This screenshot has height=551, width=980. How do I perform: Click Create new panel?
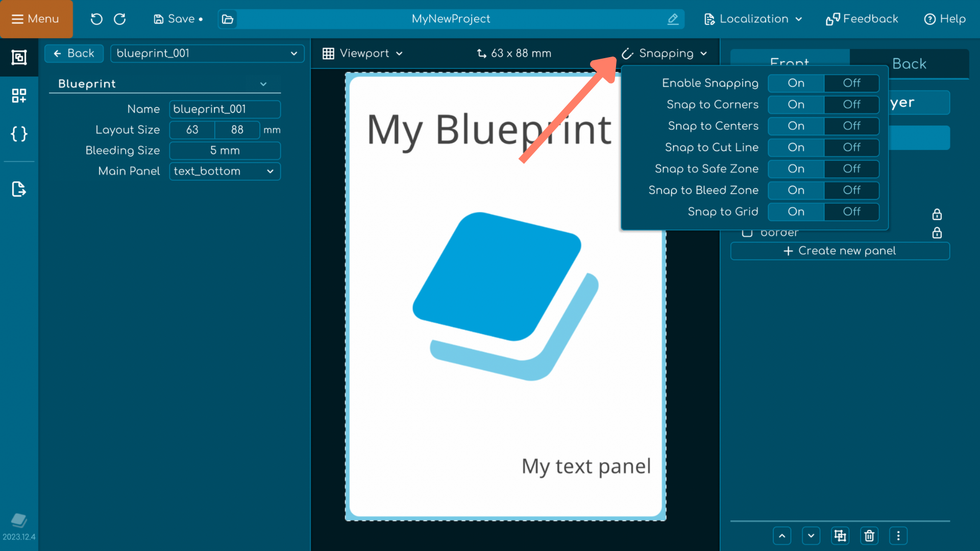pyautogui.click(x=840, y=251)
